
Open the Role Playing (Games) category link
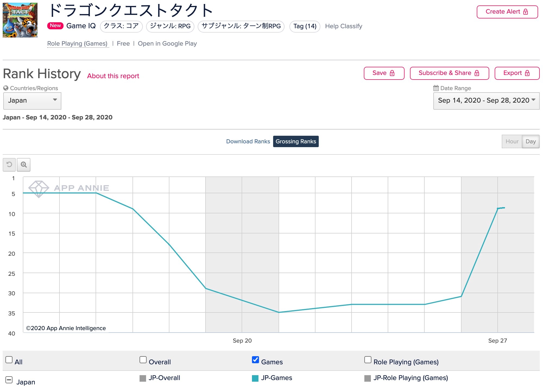coord(77,43)
